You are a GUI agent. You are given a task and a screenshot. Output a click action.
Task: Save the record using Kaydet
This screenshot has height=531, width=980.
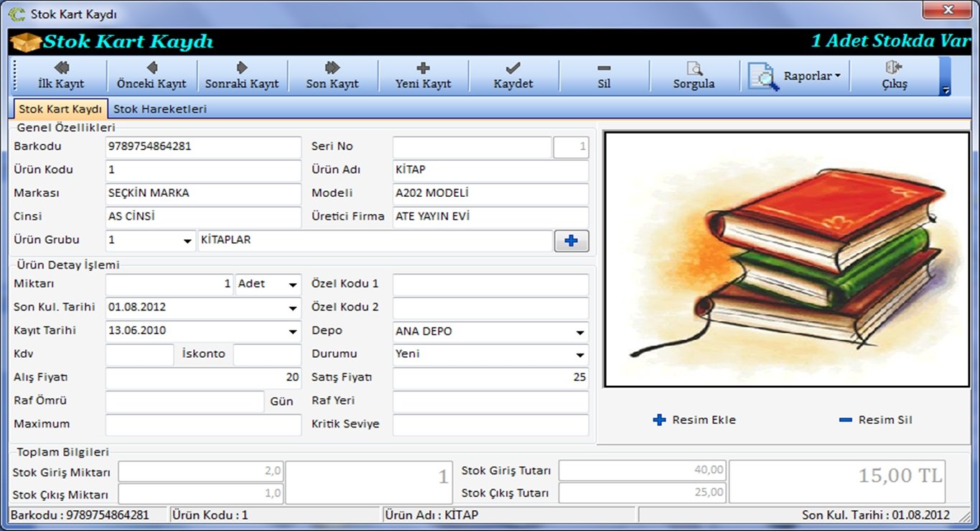pyautogui.click(x=513, y=75)
